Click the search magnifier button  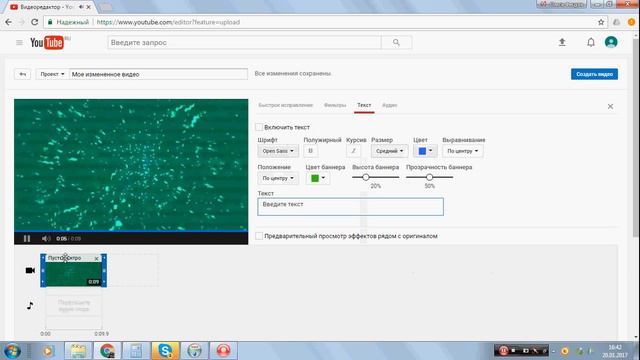pos(396,42)
